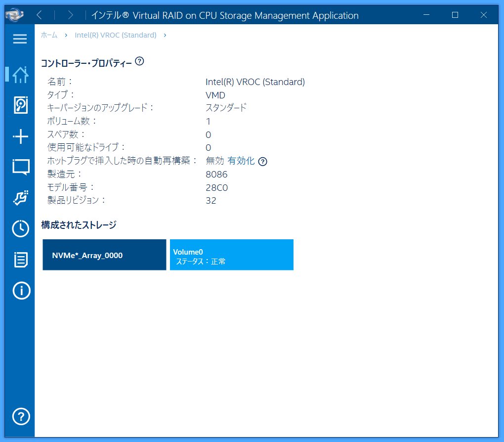Open the document list icon in sidebar
This screenshot has width=504, height=442.
tap(21, 260)
